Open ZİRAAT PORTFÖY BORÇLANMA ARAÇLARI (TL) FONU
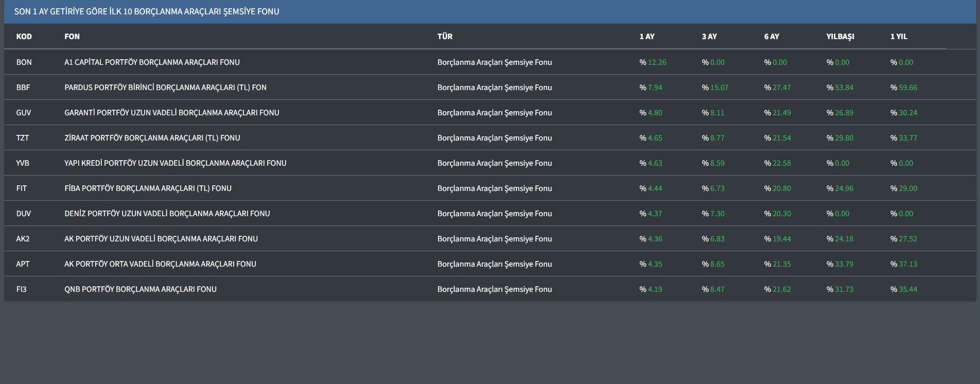This screenshot has width=980, height=384. point(152,138)
